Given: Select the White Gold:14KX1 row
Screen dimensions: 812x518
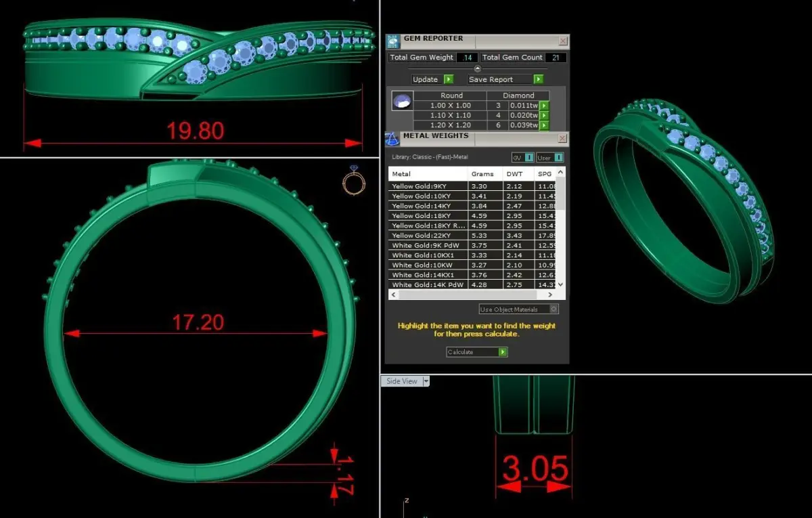Looking at the screenshot, I should point(472,275).
